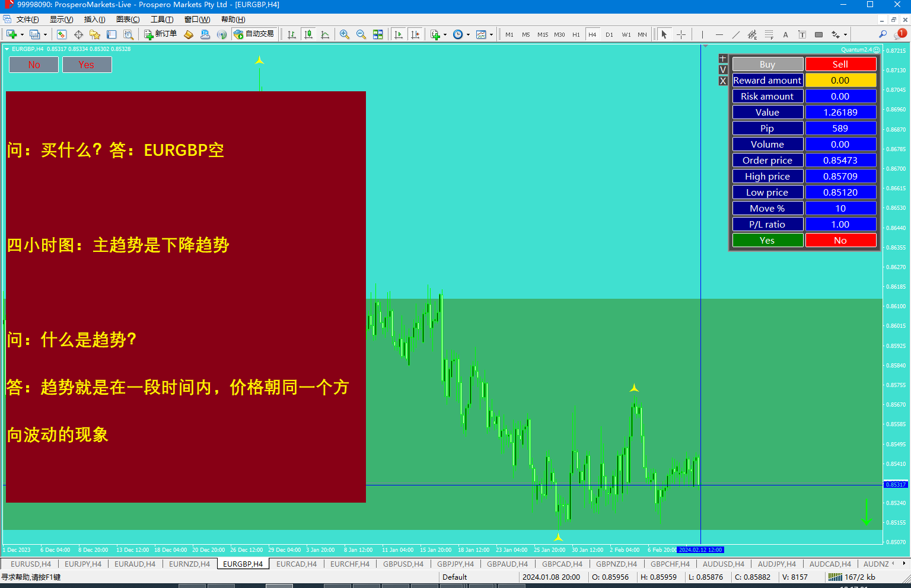The height and width of the screenshot is (588, 911).
Task: Open the Strategy Tester icon
Action: (128, 34)
